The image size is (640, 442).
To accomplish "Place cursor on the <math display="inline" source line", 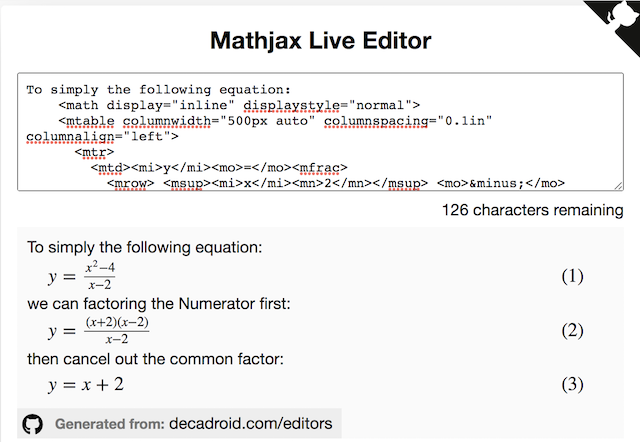I will [239, 105].
